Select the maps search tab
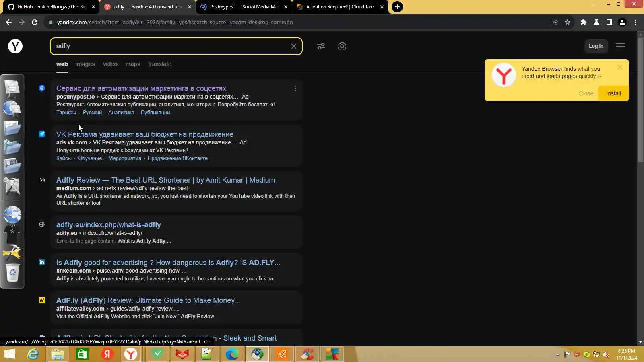644x362 pixels. (133, 64)
